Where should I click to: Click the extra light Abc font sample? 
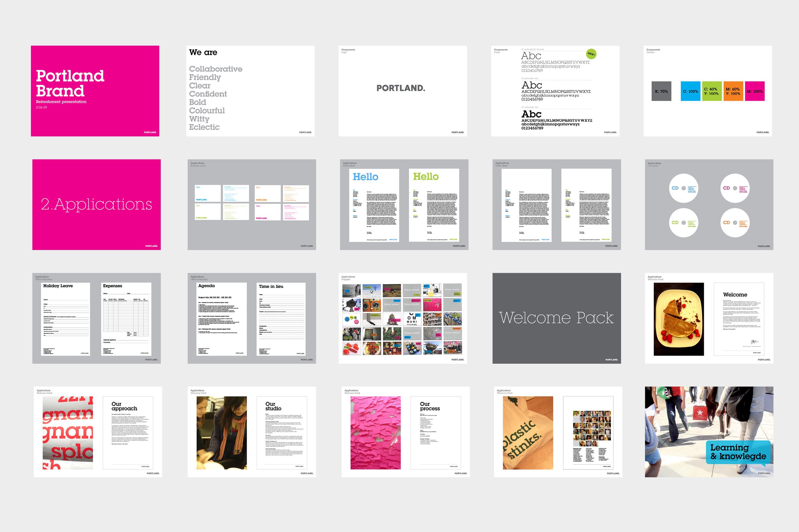[x=531, y=56]
